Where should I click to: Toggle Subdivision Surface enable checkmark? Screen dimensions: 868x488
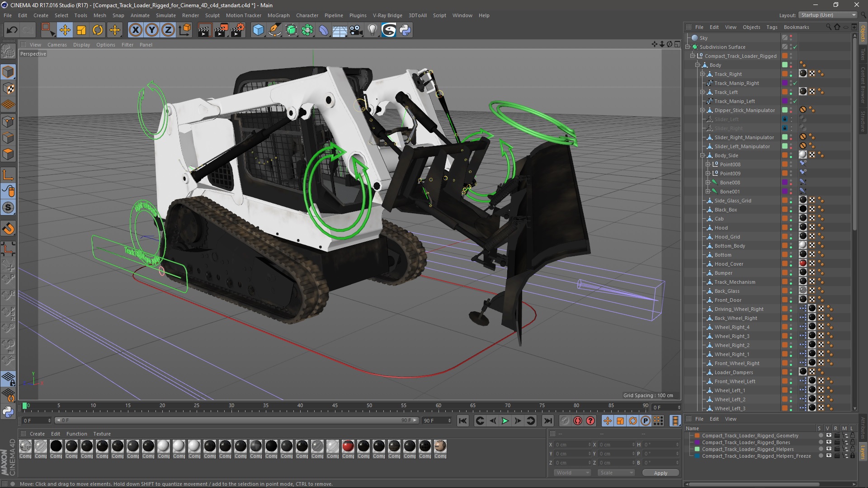point(795,47)
